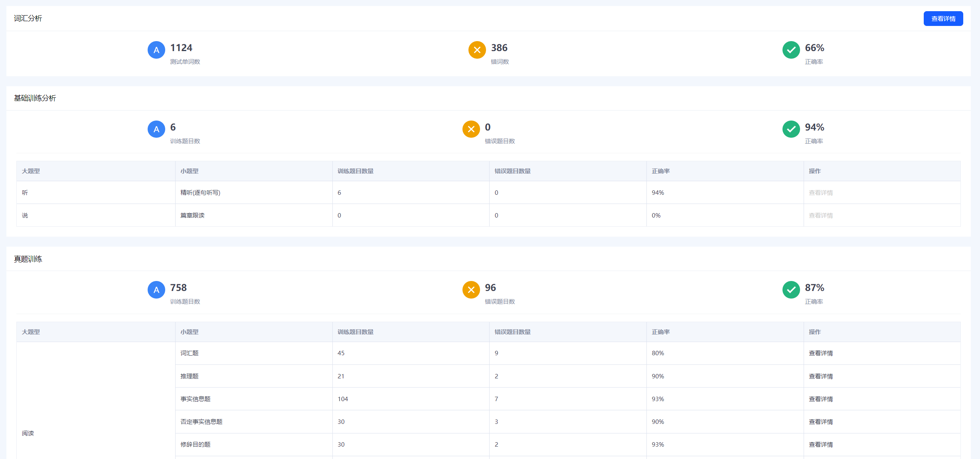This screenshot has width=980, height=459.
Task: Click 正确率 header in 真题训练 table
Action: (660, 332)
